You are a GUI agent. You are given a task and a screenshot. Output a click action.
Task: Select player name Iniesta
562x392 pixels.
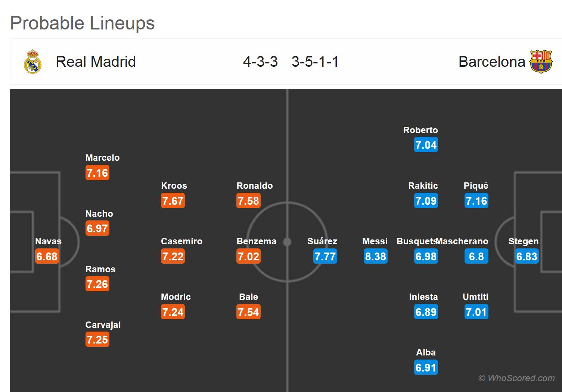423,297
